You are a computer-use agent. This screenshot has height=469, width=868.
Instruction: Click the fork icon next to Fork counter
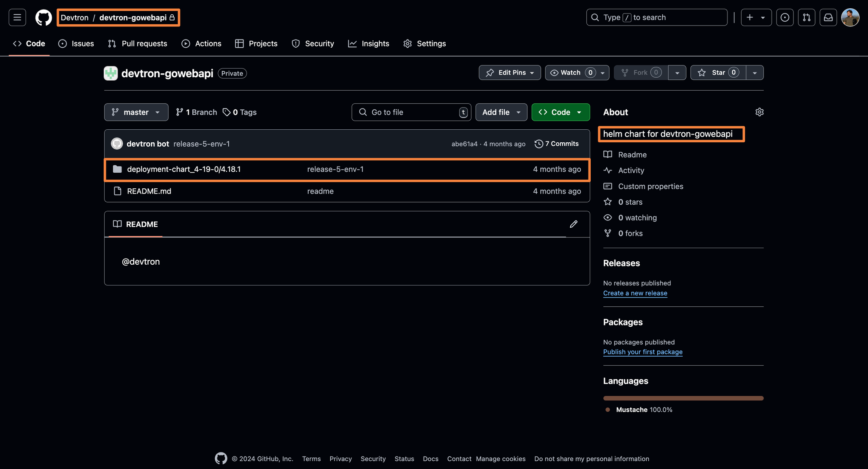point(624,72)
